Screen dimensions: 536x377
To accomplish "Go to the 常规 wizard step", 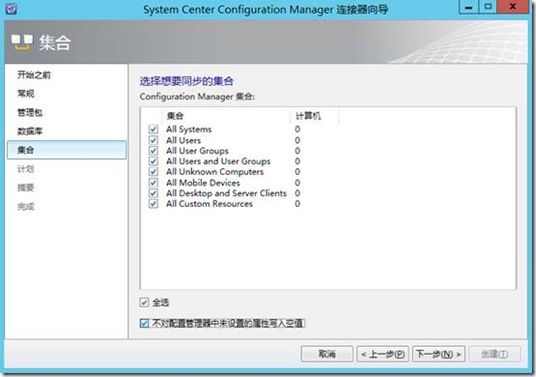I will [26, 93].
